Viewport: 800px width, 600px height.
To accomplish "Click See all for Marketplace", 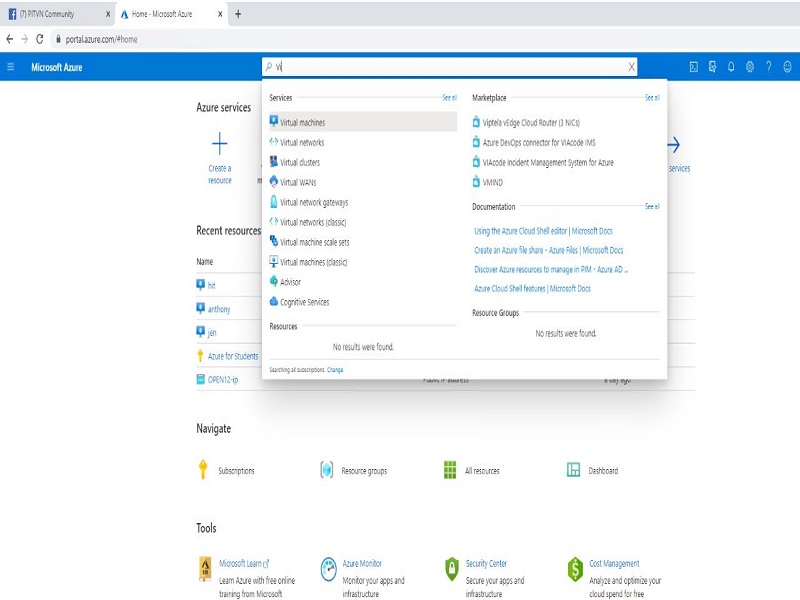I will pos(652,97).
